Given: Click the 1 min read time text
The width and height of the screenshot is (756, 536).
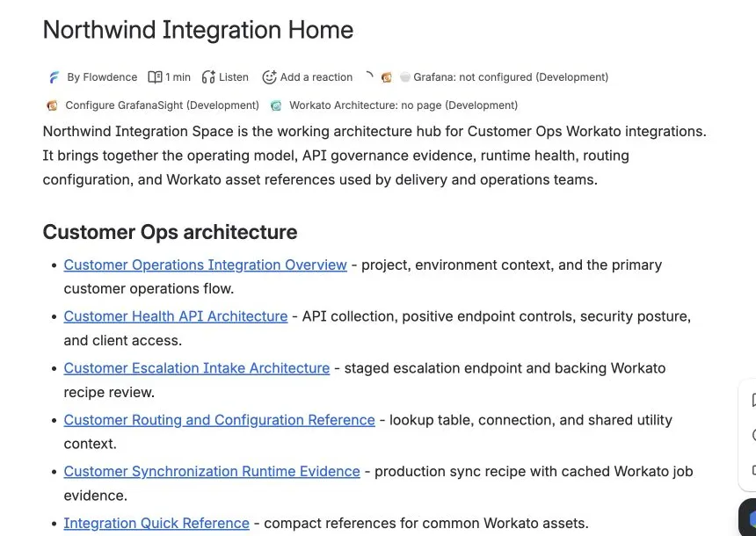Looking at the screenshot, I should pyautogui.click(x=178, y=77).
